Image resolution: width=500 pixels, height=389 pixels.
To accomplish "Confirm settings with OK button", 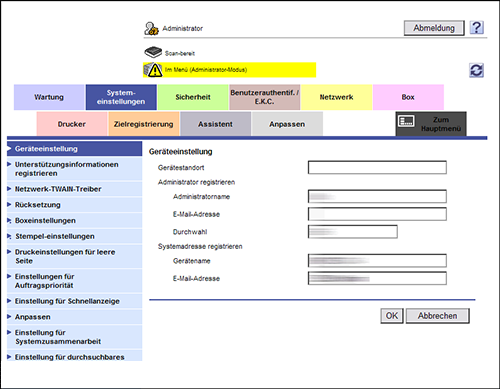I will [x=392, y=316].
